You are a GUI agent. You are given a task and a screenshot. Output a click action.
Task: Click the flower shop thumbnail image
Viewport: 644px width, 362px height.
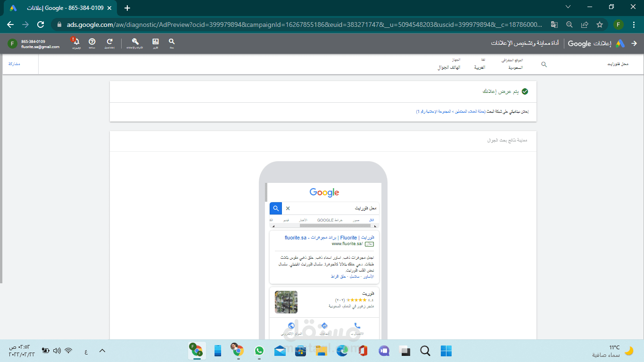point(286,302)
